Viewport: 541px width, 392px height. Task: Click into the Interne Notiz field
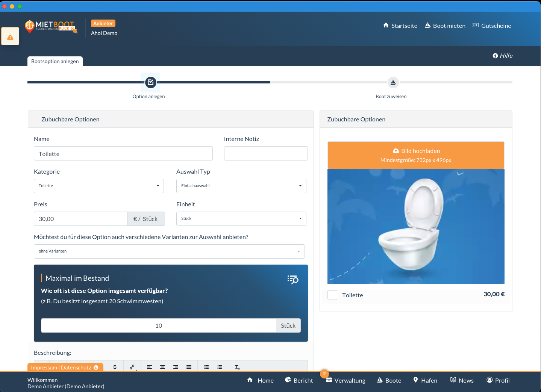266,153
